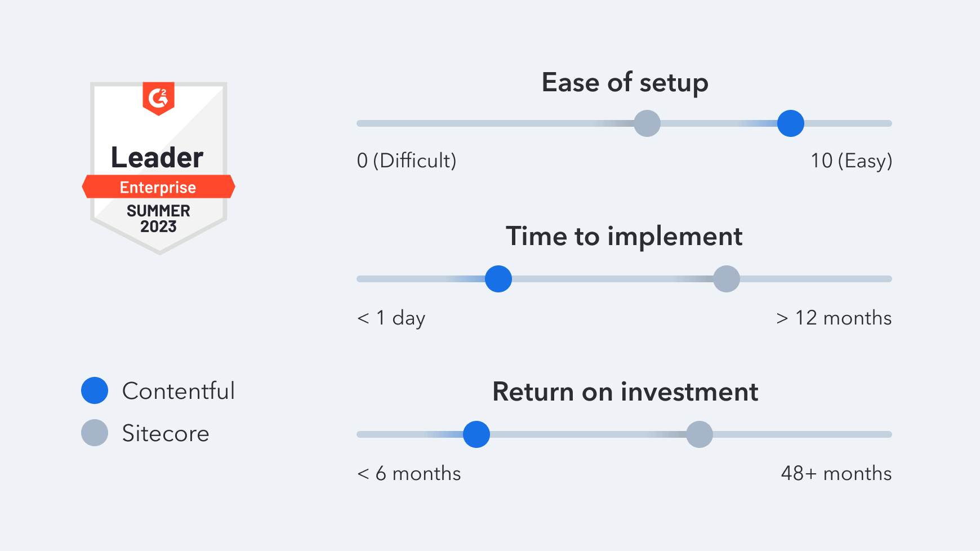Image resolution: width=980 pixels, height=551 pixels.
Task: Click the Ease of setup heading
Action: [x=625, y=83]
